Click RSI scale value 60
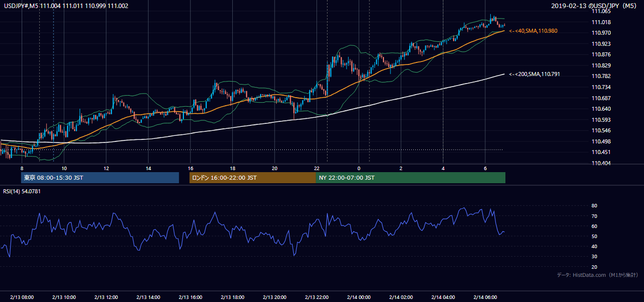The width and height of the screenshot is (644, 302). point(594,226)
